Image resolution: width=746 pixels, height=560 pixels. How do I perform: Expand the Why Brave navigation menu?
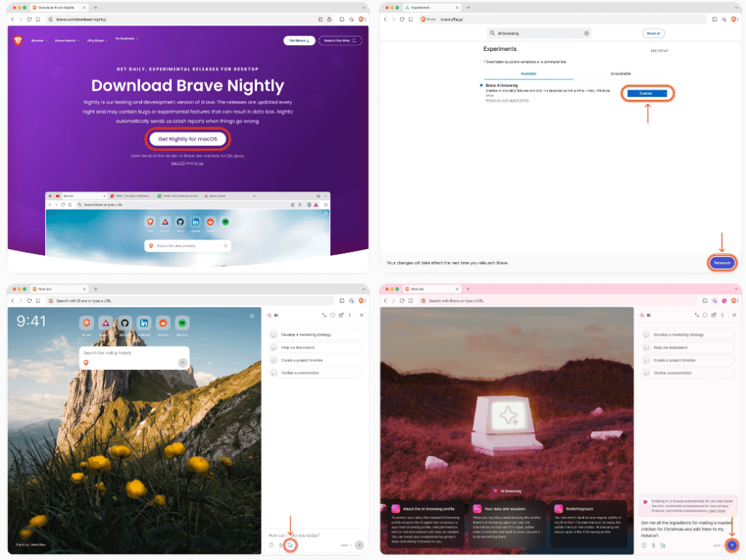click(94, 41)
